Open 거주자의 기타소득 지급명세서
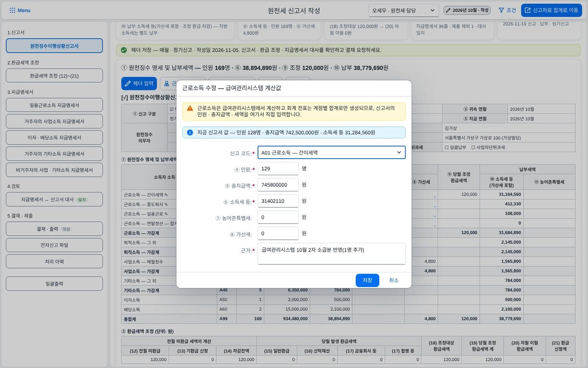This screenshot has width=588, height=368. pyautogui.click(x=54, y=153)
